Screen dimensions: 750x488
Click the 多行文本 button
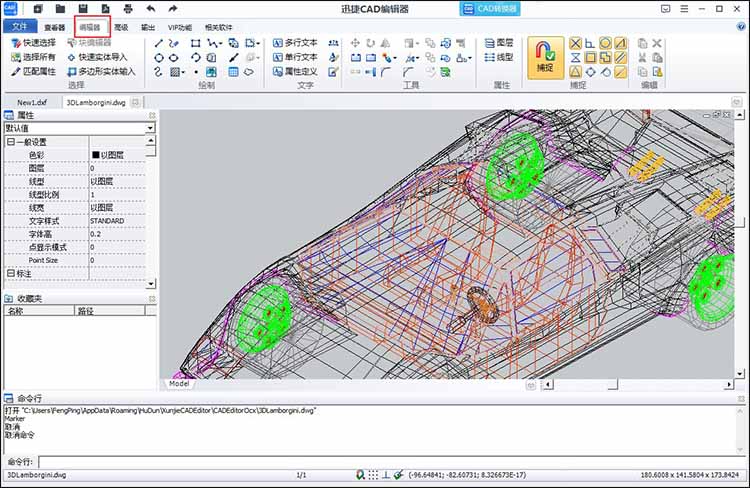click(x=295, y=43)
